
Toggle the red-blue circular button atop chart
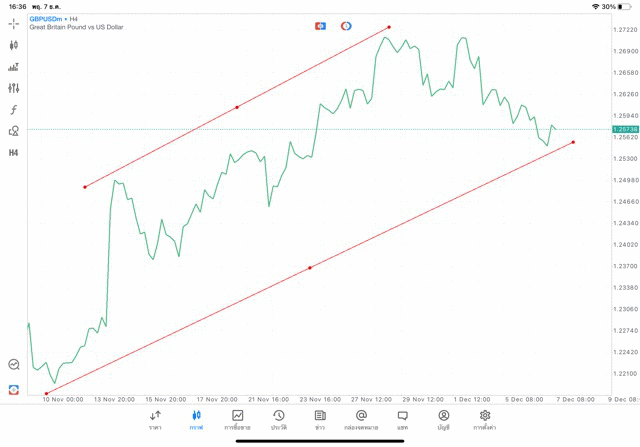346,25
